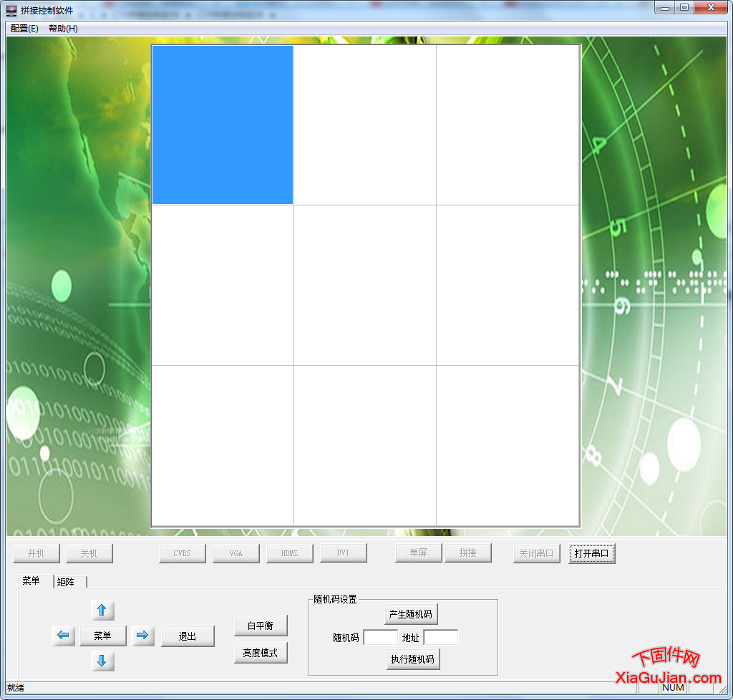Select the bottom-right screen cell
Screen dimensions: 733x700
tap(508, 446)
